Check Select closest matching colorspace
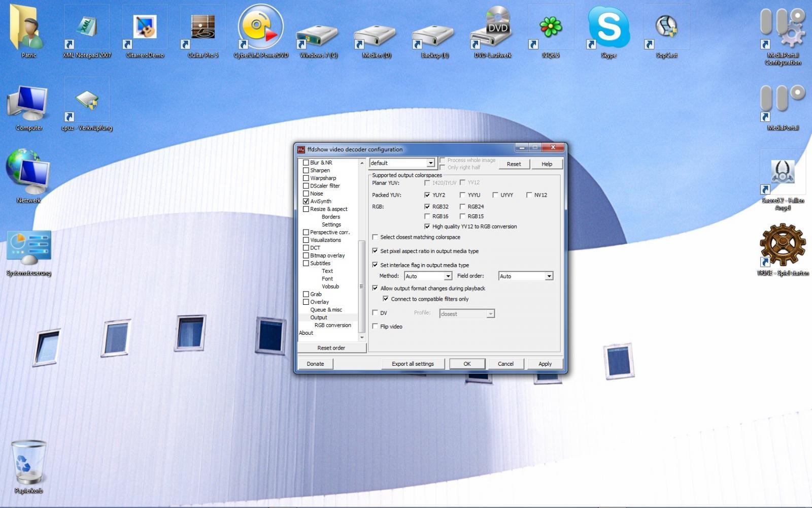Image resolution: width=812 pixels, height=508 pixels. click(375, 237)
